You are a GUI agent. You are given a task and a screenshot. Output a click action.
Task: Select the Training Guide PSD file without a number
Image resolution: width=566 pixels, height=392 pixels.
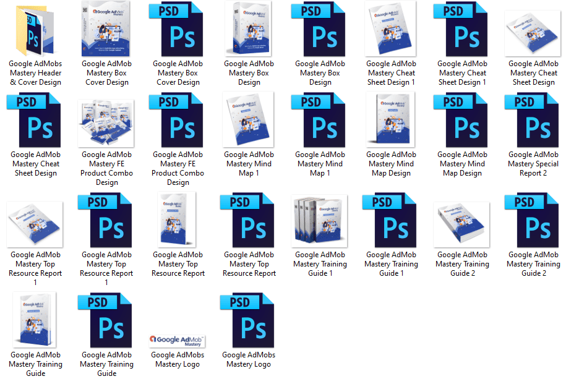pyautogui.click(x=105, y=320)
